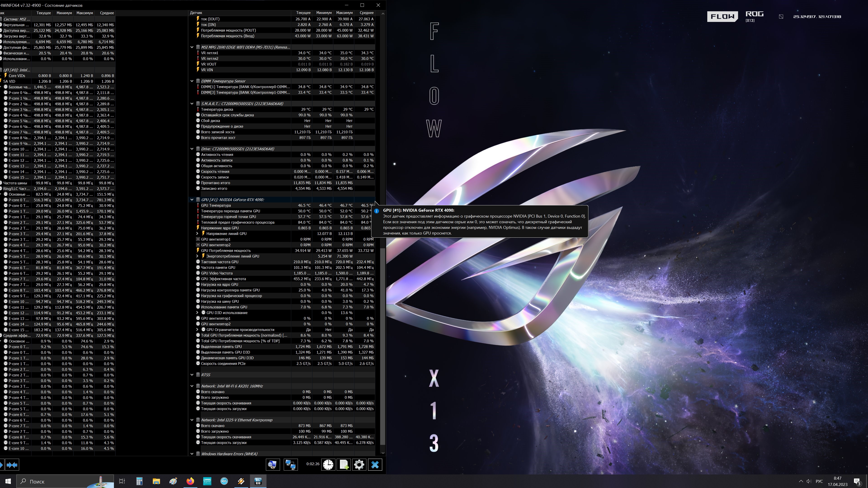Screen dimensions: 868x488
Task: Collapse the S.M.A.R.T. CT2000MX500SSD1 section
Action: coord(192,103)
